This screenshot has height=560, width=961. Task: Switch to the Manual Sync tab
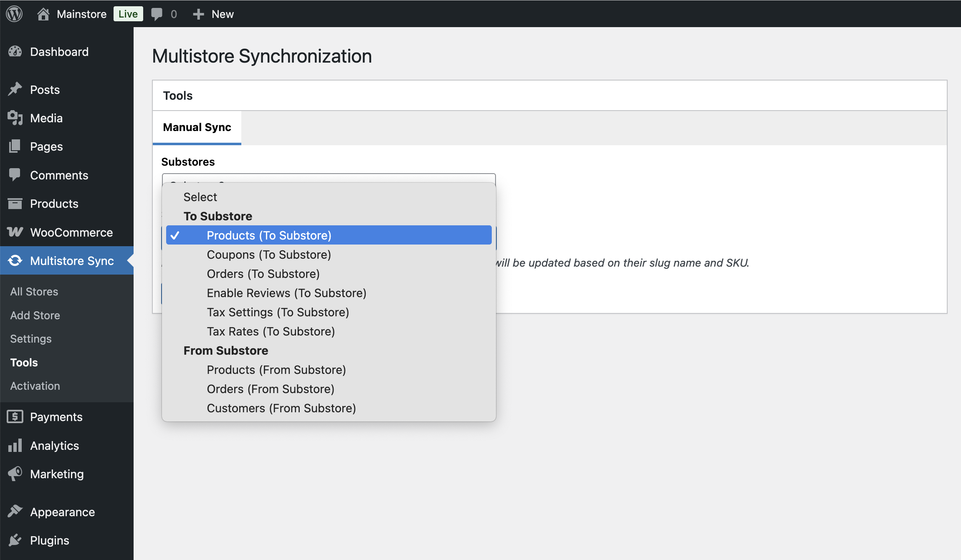[197, 127]
